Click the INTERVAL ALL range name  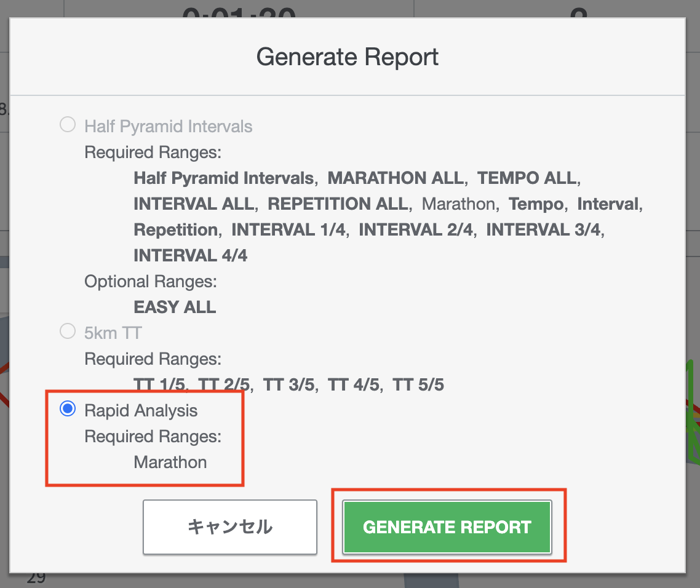tap(193, 204)
